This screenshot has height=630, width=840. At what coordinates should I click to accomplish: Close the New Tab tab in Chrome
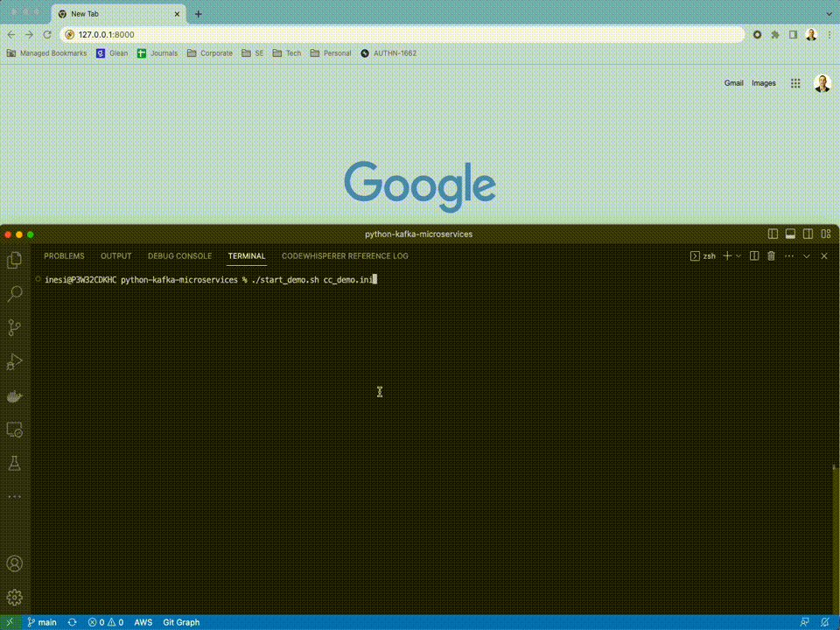click(177, 14)
